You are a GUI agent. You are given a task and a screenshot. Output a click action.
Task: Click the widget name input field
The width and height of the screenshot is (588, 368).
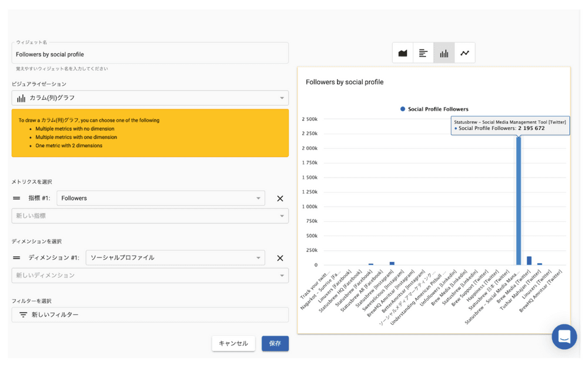click(x=150, y=54)
